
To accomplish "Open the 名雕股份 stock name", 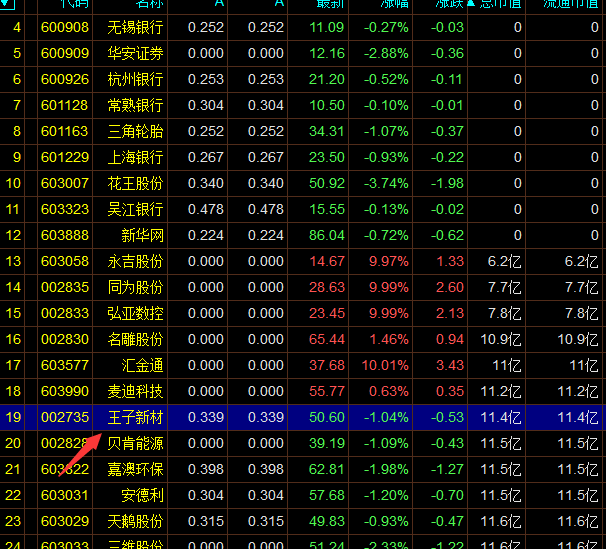I will click(135, 339).
